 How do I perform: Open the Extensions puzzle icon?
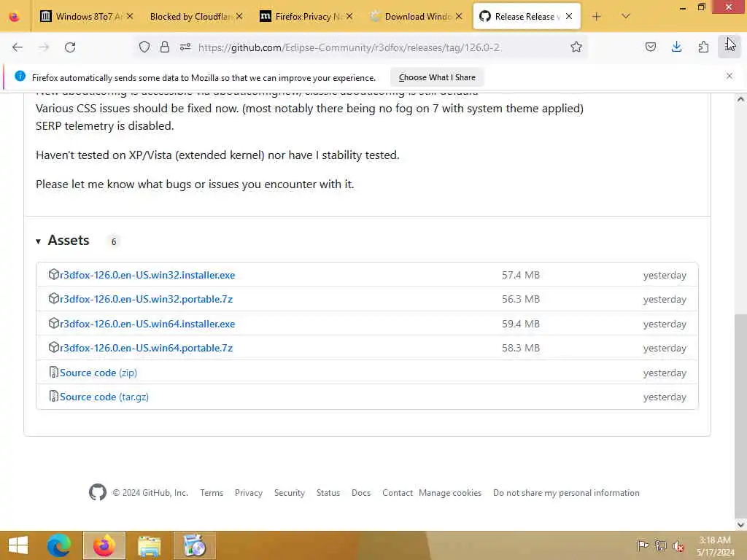[703, 47]
